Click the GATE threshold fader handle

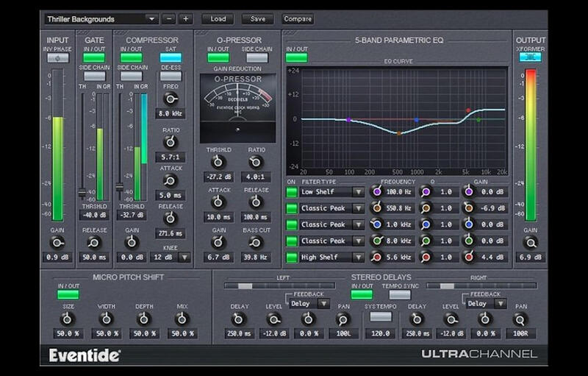82,193
